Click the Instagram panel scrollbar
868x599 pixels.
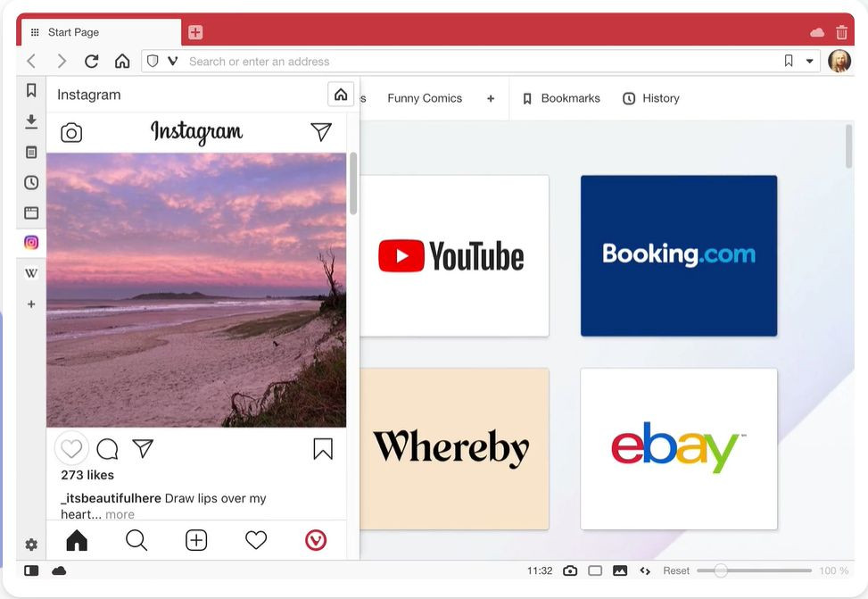tap(353, 183)
